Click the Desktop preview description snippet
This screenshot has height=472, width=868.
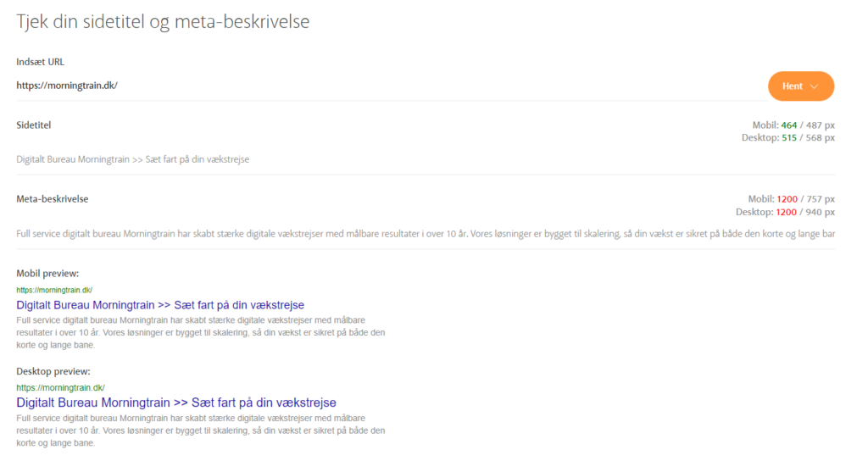pyautogui.click(x=200, y=430)
